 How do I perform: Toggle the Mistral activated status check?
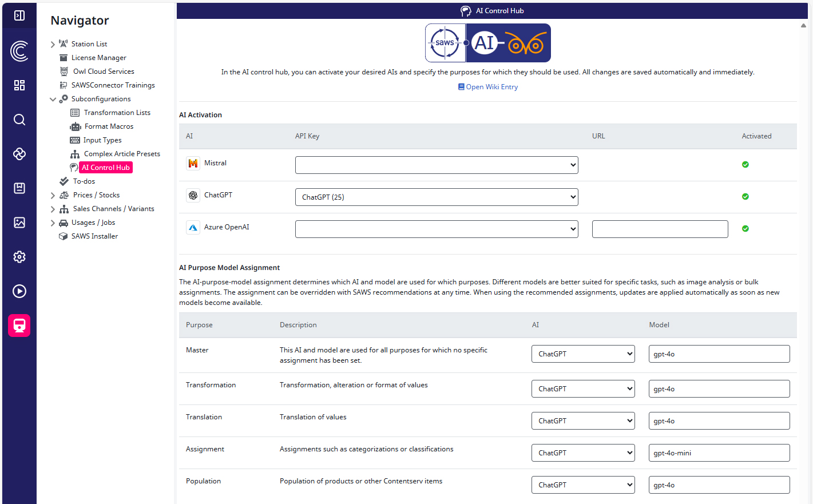point(745,164)
